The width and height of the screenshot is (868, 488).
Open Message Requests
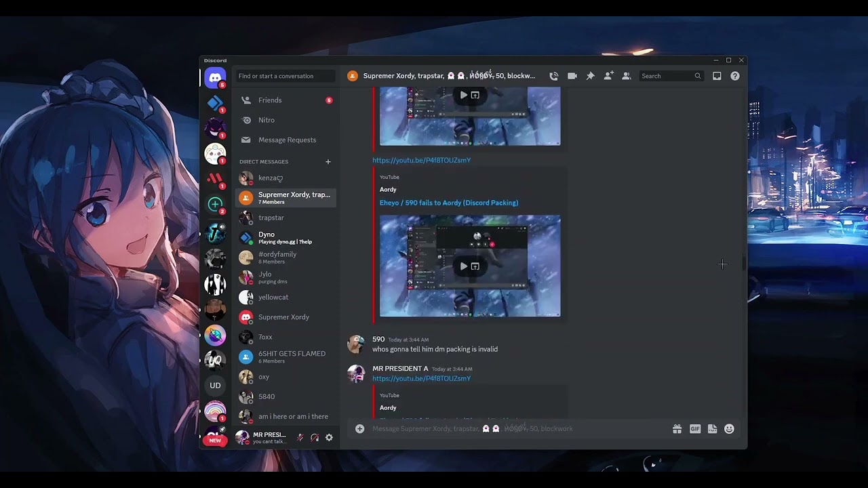pyautogui.click(x=285, y=140)
